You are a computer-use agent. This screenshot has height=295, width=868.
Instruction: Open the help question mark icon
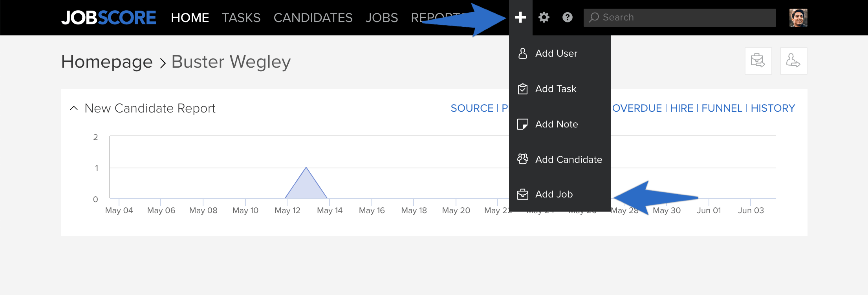point(568,17)
